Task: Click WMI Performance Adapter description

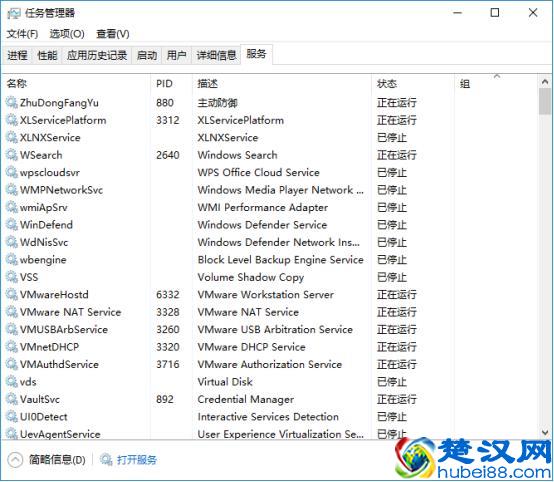Action: [x=263, y=207]
